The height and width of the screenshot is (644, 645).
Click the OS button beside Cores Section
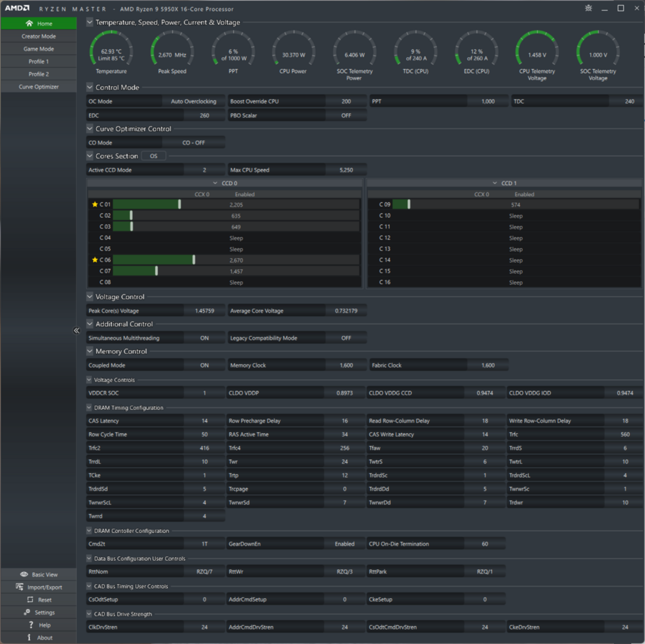[153, 156]
